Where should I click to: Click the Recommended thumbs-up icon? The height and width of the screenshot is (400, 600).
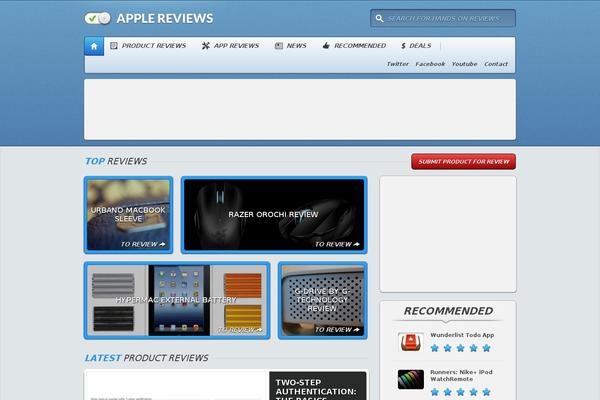coord(326,46)
